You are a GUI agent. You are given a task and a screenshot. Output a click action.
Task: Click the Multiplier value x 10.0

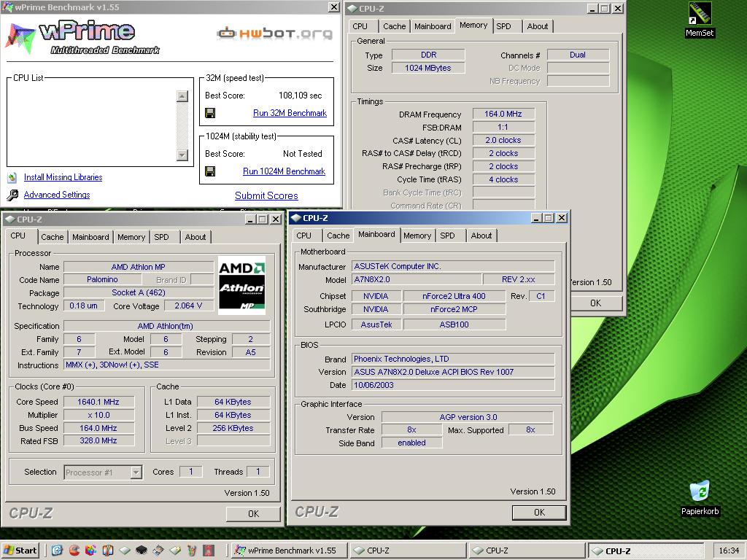click(98, 415)
